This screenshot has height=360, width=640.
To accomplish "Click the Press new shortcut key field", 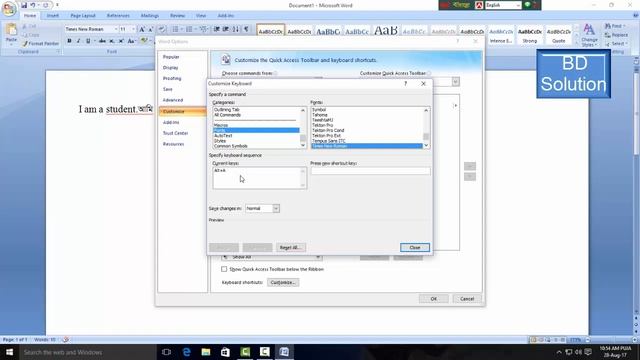I will tap(370, 171).
